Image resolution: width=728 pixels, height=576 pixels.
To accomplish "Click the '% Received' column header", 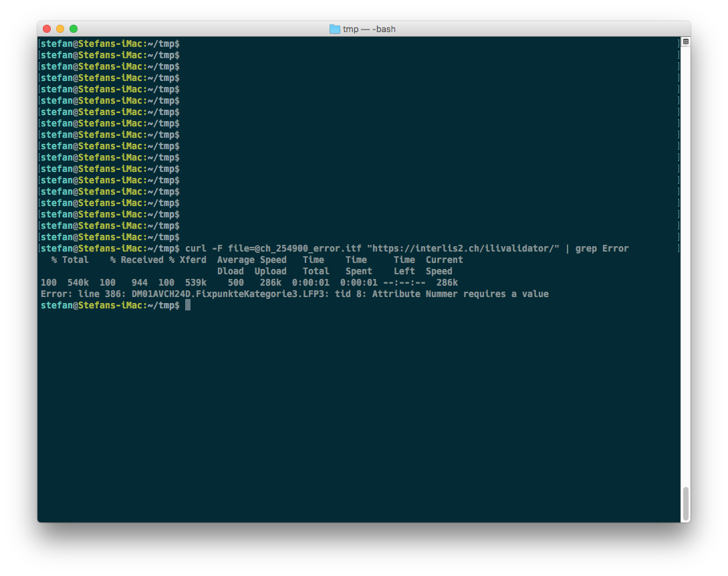I will tap(136, 260).
